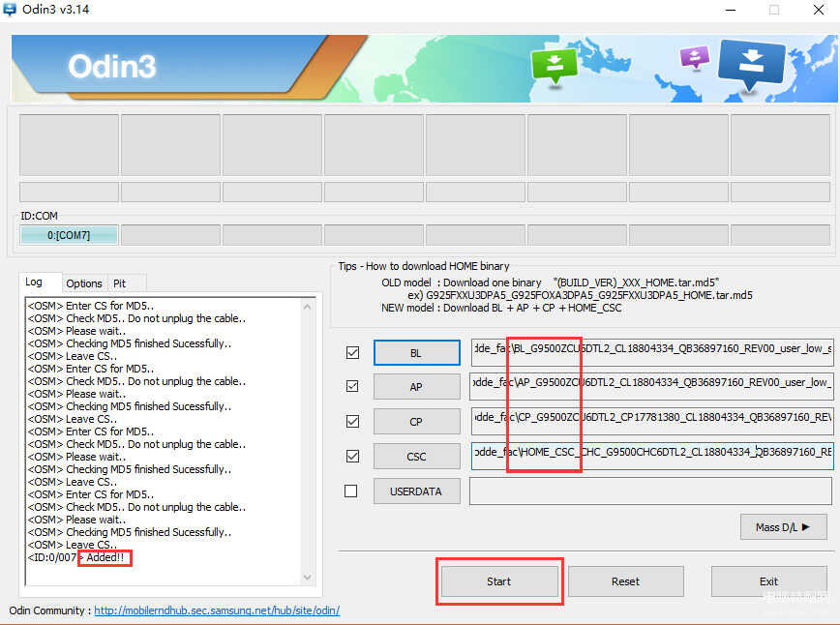The width and height of the screenshot is (840, 625).
Task: Click the Reset button
Action: pos(625,581)
